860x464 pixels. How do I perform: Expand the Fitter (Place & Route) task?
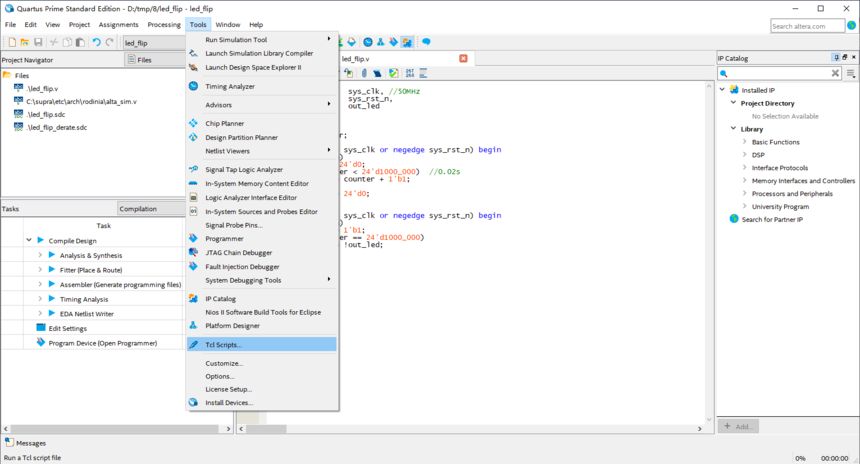pyautogui.click(x=40, y=269)
